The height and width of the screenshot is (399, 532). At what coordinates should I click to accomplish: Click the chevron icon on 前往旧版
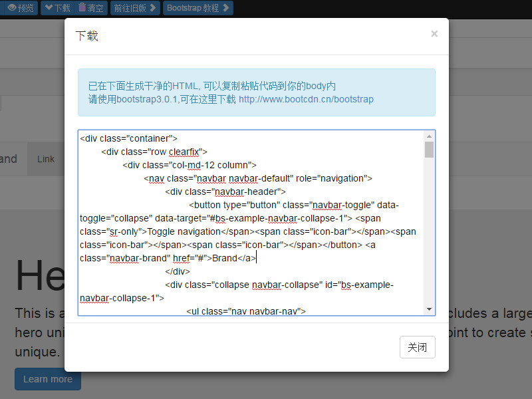click(x=153, y=7)
